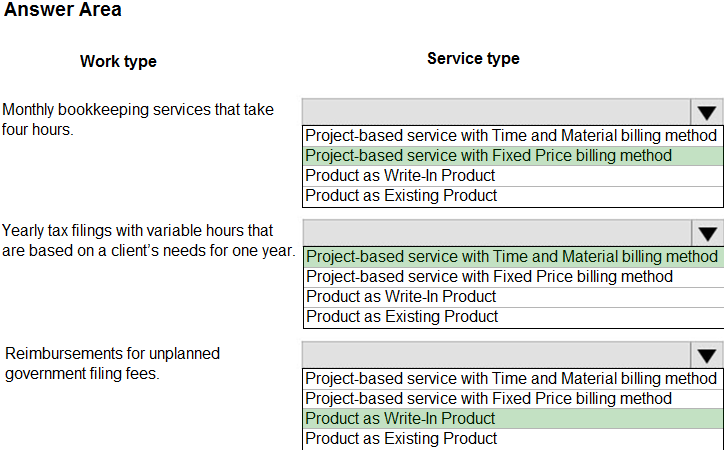Click the reimbursements combo box field
This screenshot has width=724, height=450.
(x=495, y=355)
